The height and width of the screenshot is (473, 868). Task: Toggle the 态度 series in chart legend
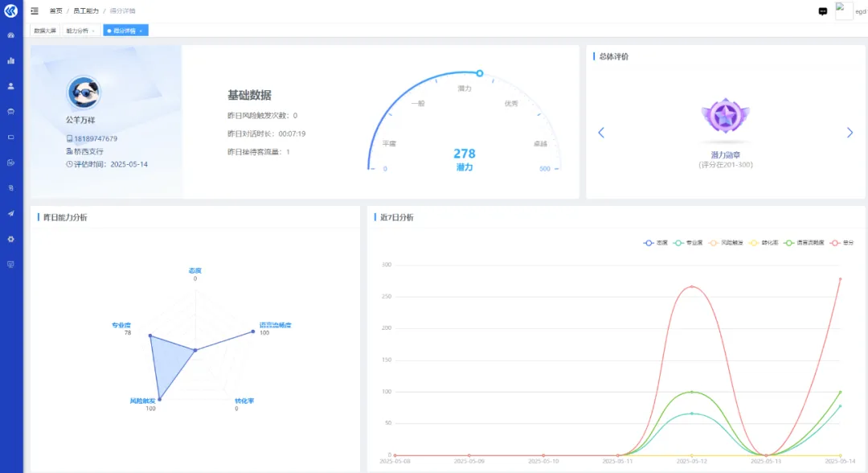coord(656,242)
